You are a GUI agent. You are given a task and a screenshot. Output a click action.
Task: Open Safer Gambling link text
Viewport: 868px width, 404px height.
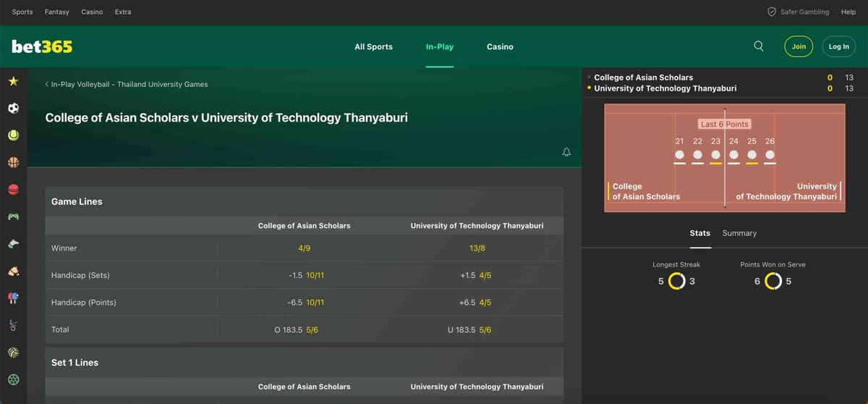click(805, 12)
